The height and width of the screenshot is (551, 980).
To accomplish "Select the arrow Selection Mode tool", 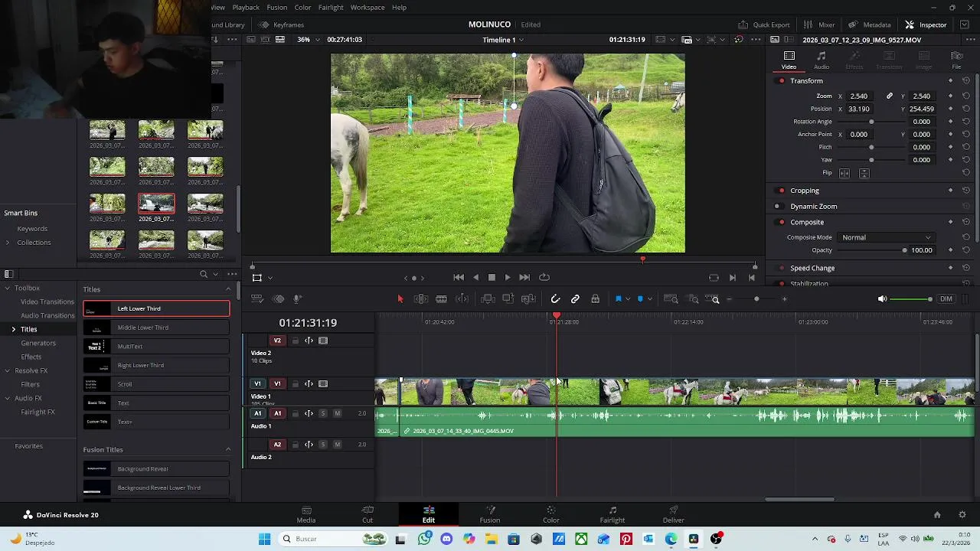I will point(400,299).
